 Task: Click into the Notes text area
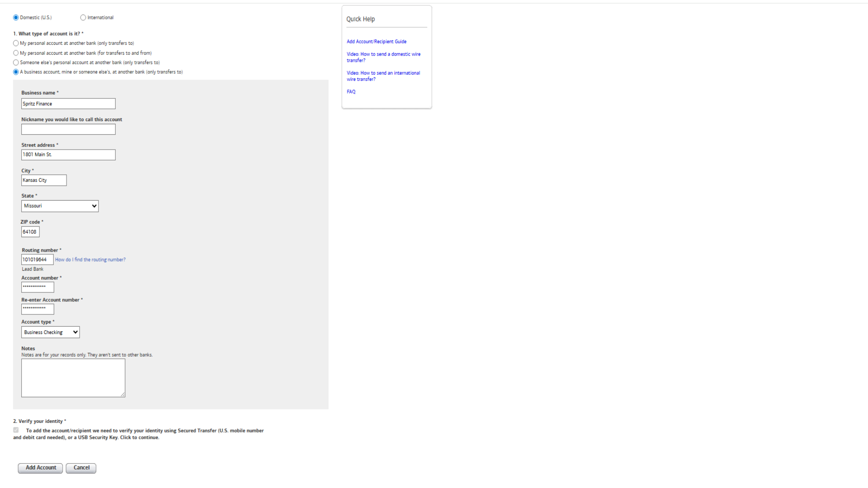73,378
